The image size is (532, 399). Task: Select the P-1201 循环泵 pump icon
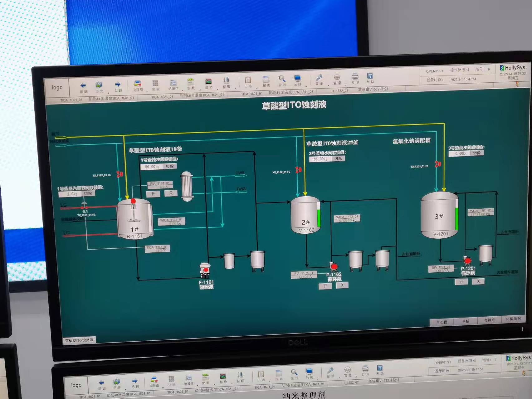point(467,260)
